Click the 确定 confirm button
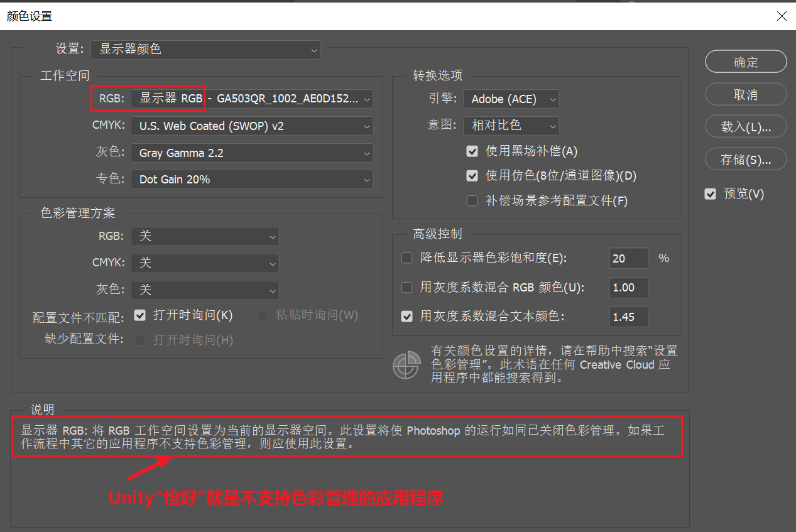Screen dimensions: 796x532 pos(746,62)
